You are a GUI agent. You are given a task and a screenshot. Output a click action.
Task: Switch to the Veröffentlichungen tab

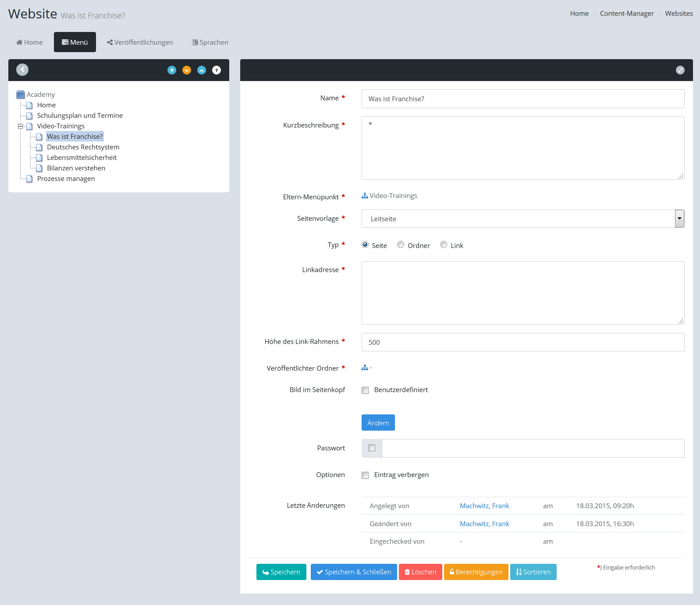[140, 42]
